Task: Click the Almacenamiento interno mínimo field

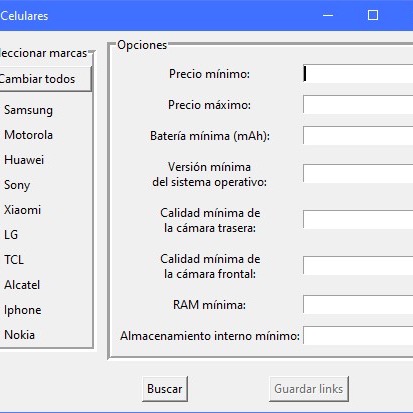Action: [x=358, y=335]
